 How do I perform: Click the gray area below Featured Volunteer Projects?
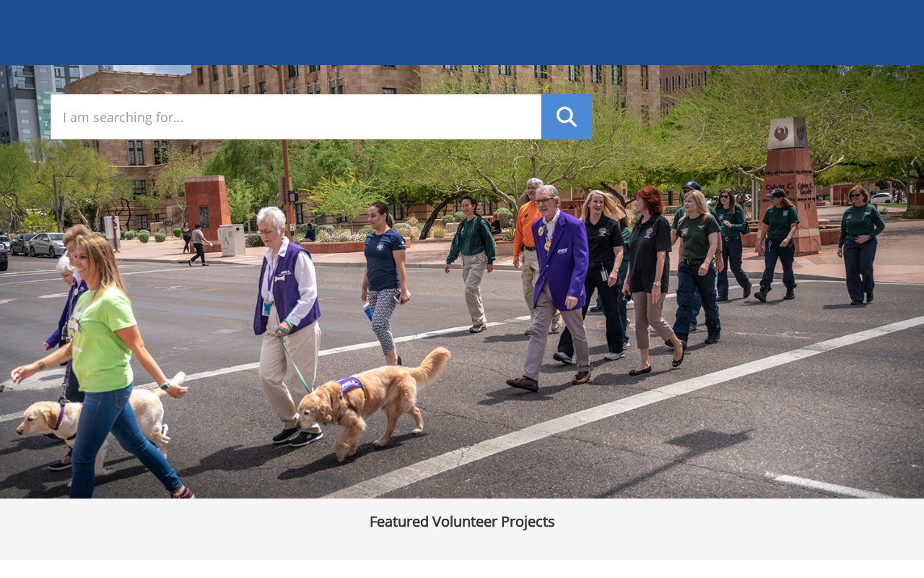tap(462, 547)
